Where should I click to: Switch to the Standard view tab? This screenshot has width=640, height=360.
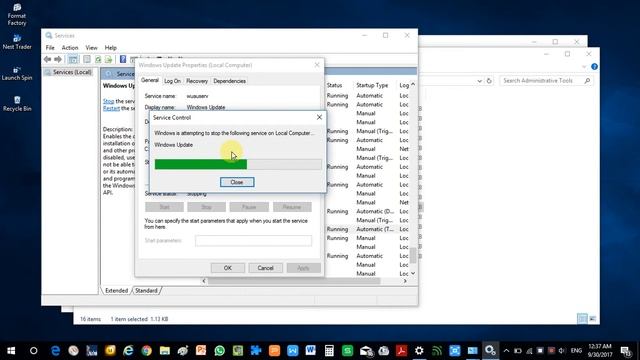146,291
